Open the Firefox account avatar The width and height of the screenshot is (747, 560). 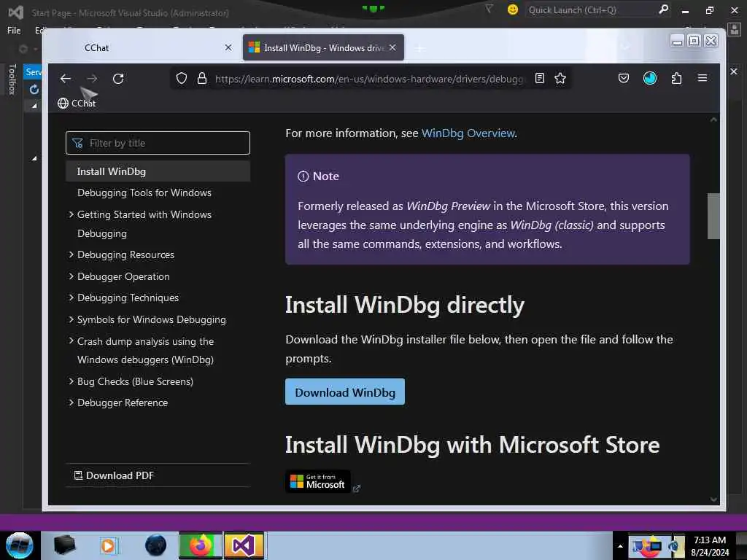[x=650, y=78]
